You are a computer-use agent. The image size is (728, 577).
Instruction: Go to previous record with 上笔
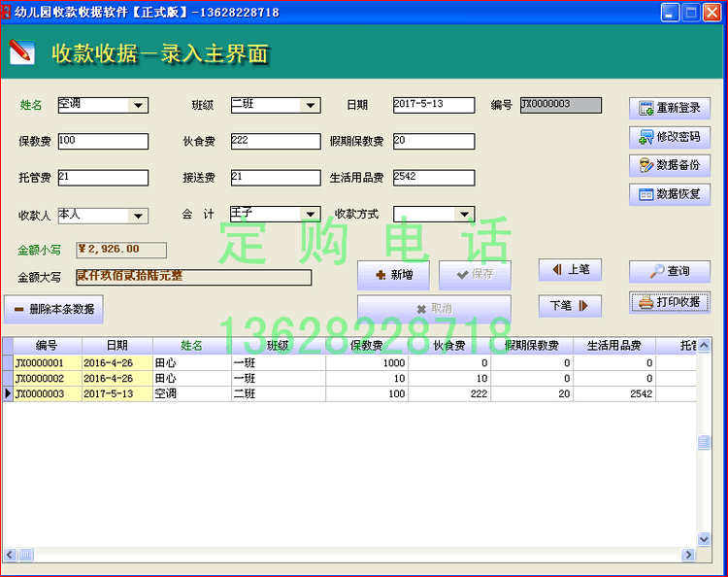tap(570, 270)
